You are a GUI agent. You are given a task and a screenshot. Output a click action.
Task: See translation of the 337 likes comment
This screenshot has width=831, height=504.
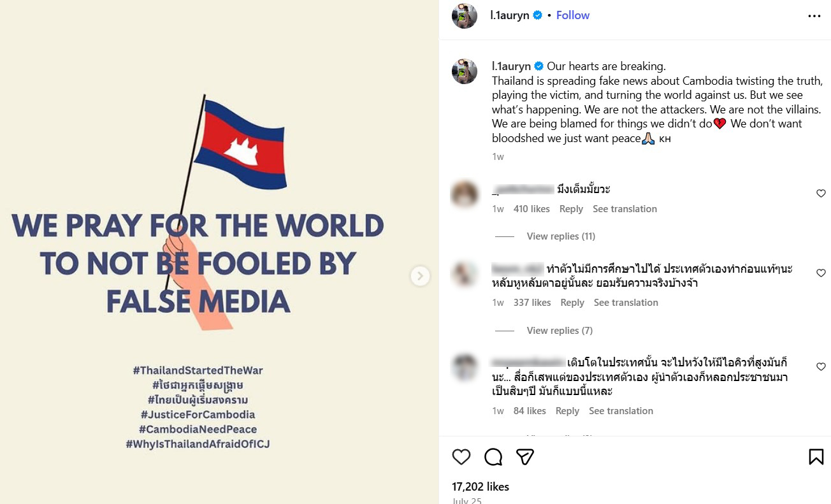(x=626, y=303)
